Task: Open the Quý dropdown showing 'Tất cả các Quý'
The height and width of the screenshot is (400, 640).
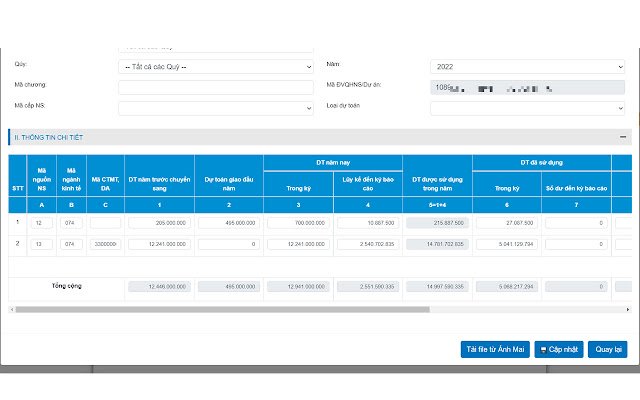Action: tap(216, 67)
